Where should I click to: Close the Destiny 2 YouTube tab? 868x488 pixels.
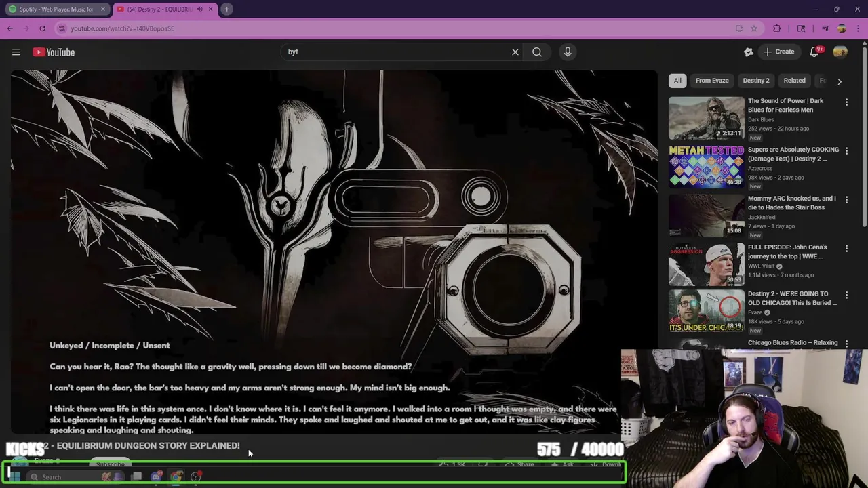210,9
